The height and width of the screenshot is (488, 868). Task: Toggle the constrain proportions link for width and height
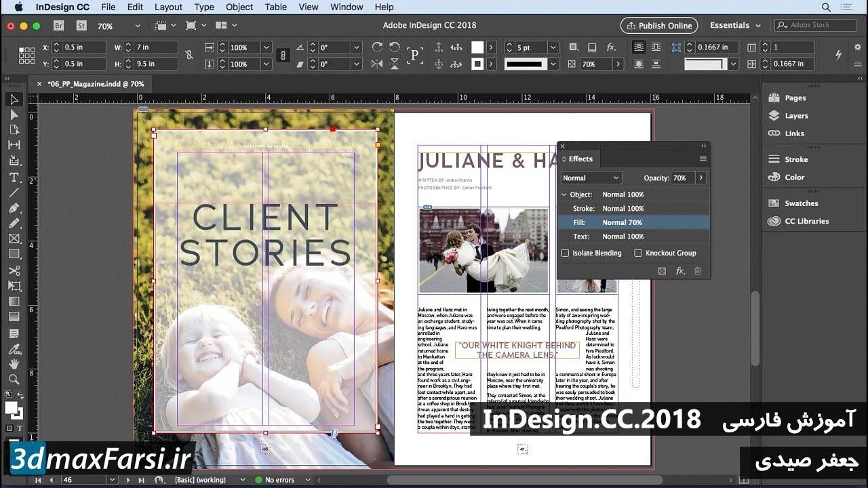click(x=189, y=56)
